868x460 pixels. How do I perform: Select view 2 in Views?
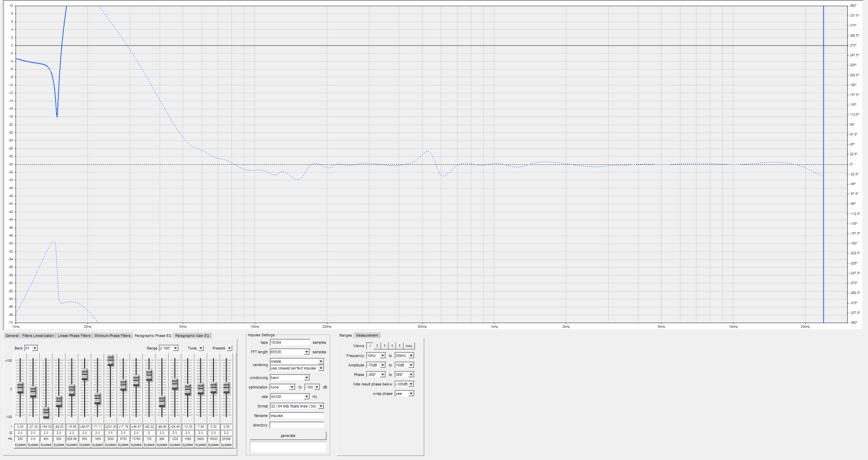(377, 346)
